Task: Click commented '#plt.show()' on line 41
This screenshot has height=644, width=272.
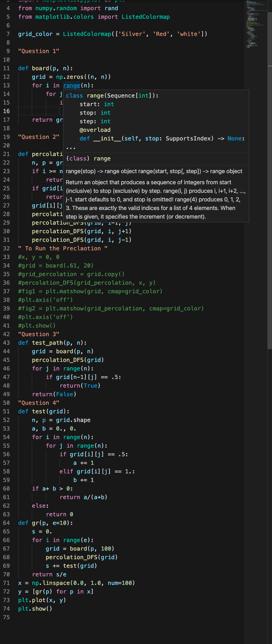Action: point(37,326)
